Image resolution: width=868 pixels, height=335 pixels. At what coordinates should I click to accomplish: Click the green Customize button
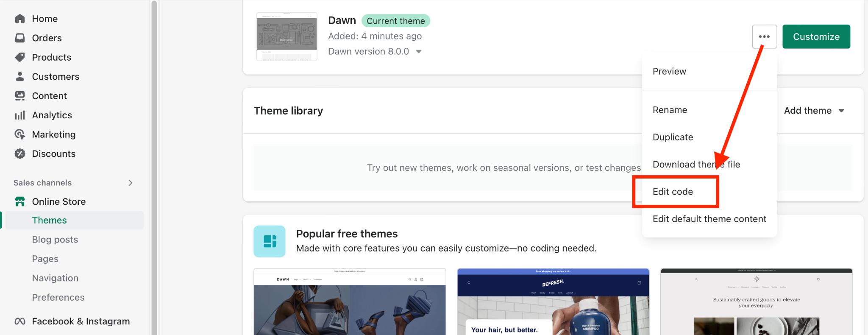pos(816,36)
